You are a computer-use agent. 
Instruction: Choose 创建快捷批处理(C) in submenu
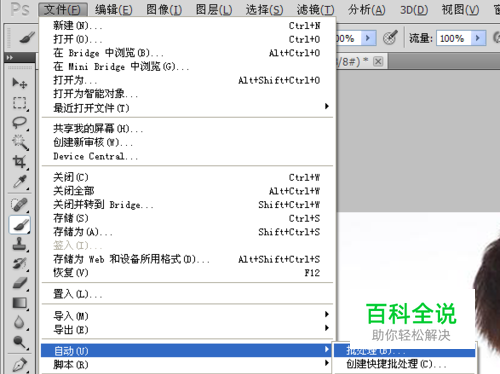point(405,364)
